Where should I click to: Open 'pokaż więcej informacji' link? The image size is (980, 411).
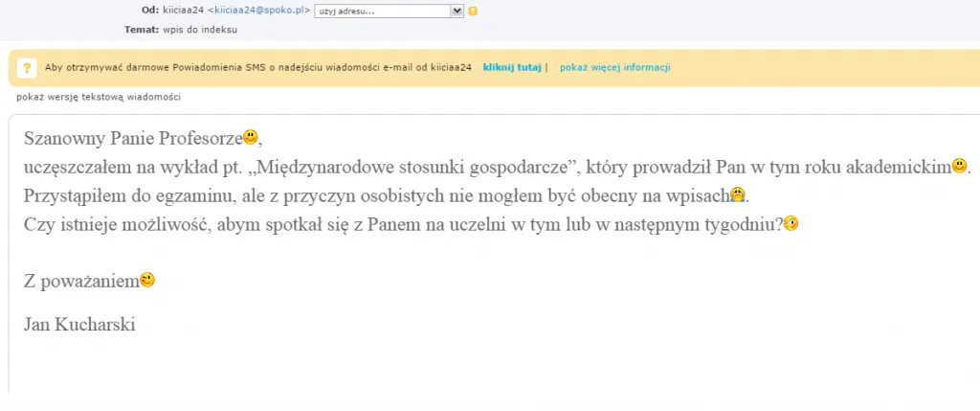point(615,68)
